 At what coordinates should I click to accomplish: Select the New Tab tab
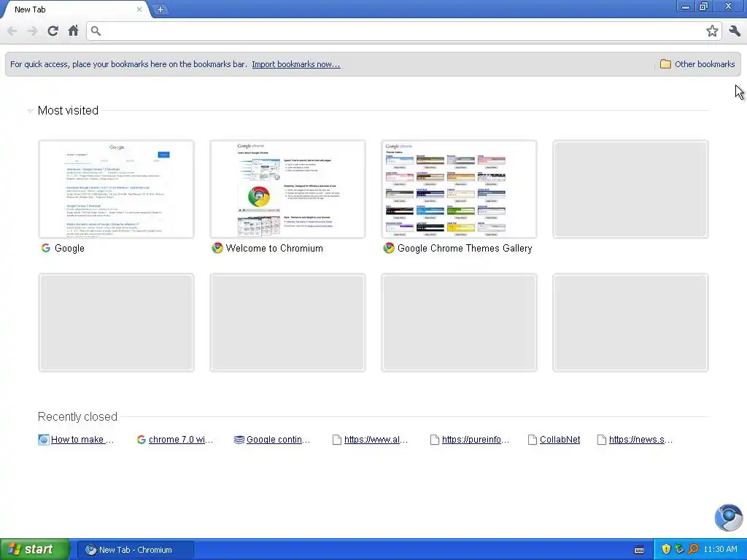coord(76,9)
